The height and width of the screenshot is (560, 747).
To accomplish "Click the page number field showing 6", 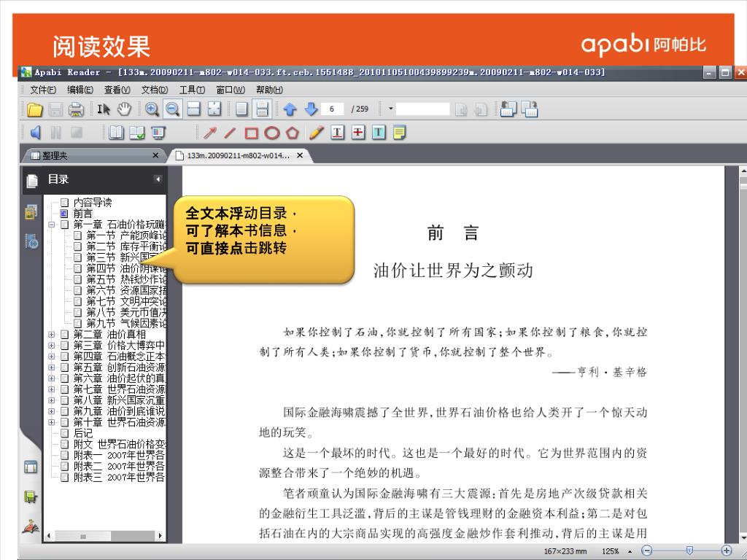I will coord(332,109).
